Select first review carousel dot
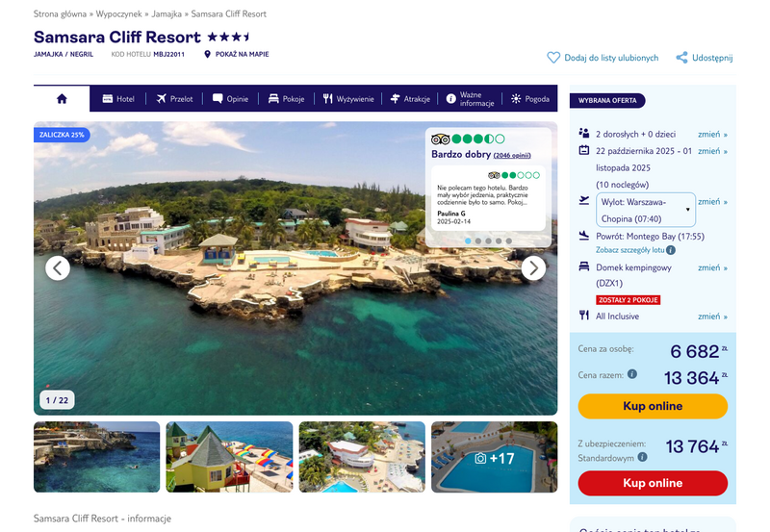The width and height of the screenshot is (770, 532). click(468, 241)
